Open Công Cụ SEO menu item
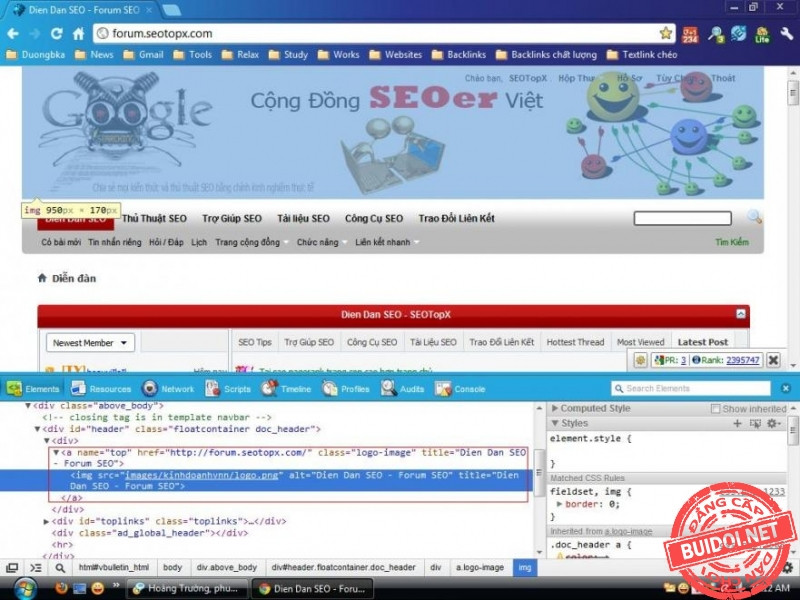 [374, 218]
